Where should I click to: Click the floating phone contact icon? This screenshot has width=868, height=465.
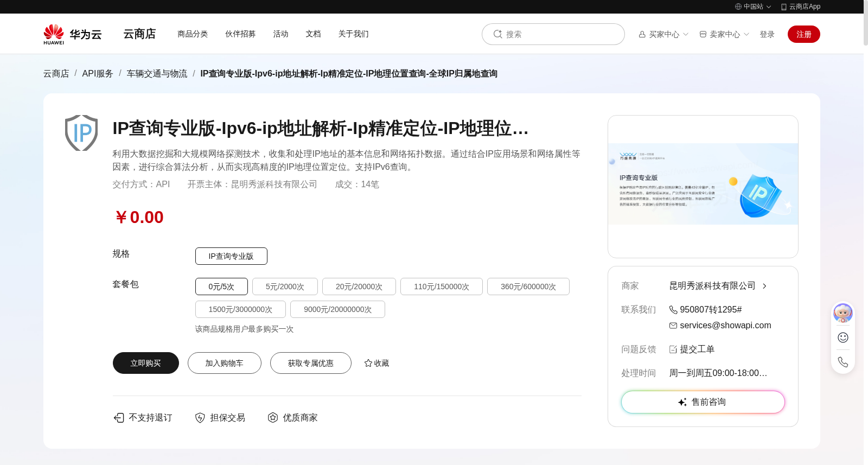(x=843, y=362)
